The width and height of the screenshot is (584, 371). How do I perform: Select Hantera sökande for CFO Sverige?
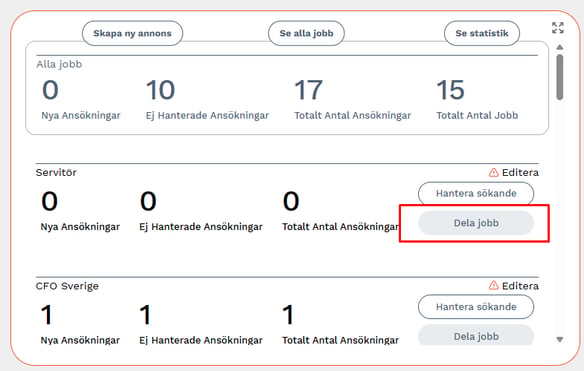click(x=476, y=307)
